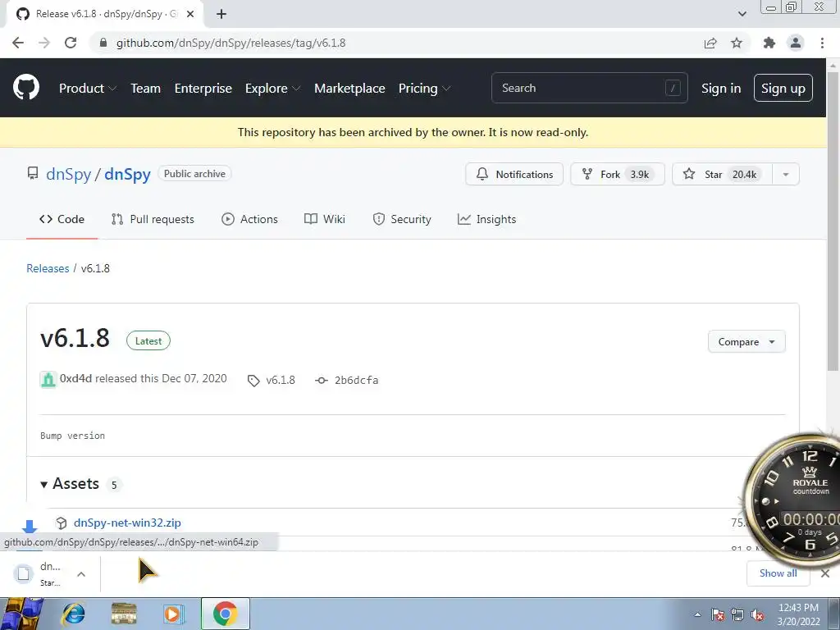The height and width of the screenshot is (630, 840).
Task: Show hidden tray icons arrow
Action: click(697, 614)
